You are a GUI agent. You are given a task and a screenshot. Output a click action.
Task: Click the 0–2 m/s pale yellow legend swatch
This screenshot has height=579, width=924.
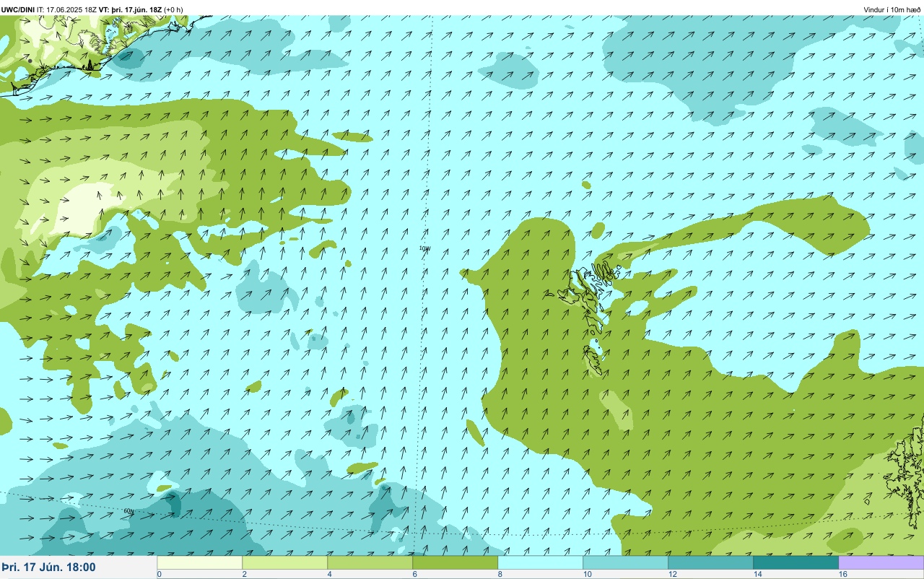tap(200, 562)
